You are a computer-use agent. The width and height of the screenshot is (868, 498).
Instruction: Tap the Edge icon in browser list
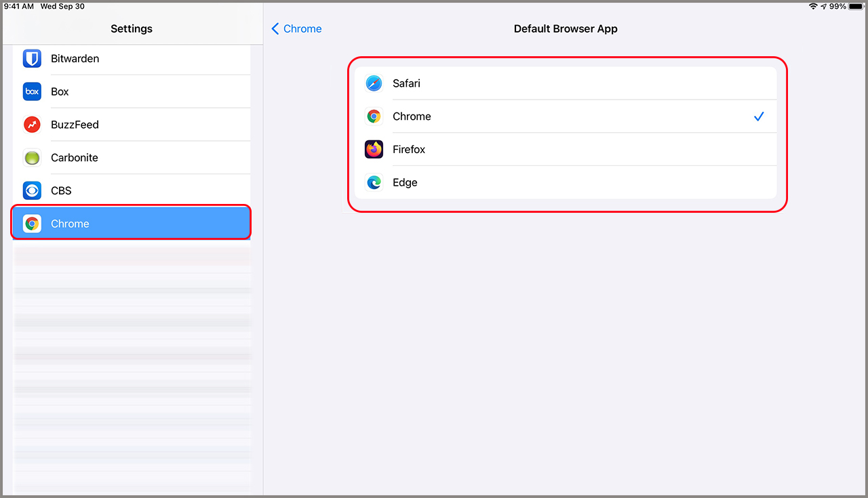pos(374,182)
